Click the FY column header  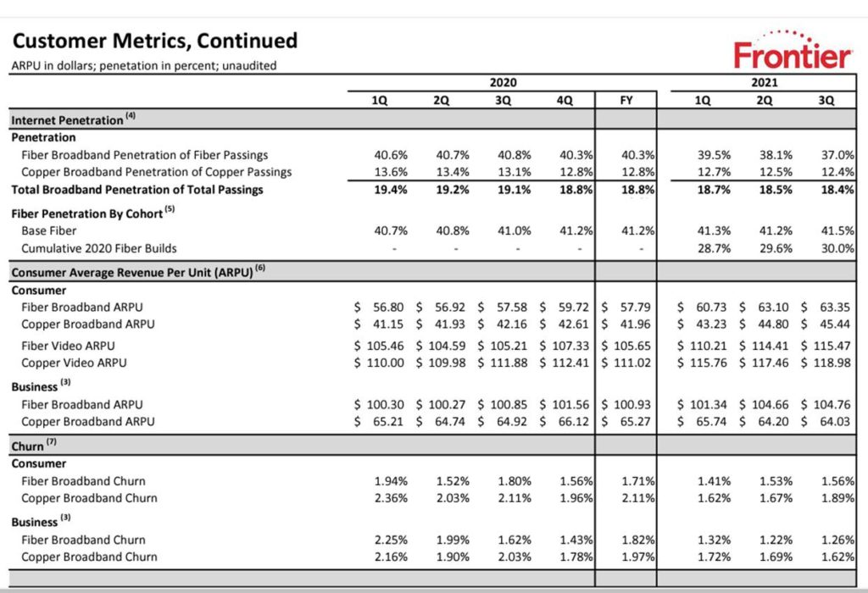point(626,100)
